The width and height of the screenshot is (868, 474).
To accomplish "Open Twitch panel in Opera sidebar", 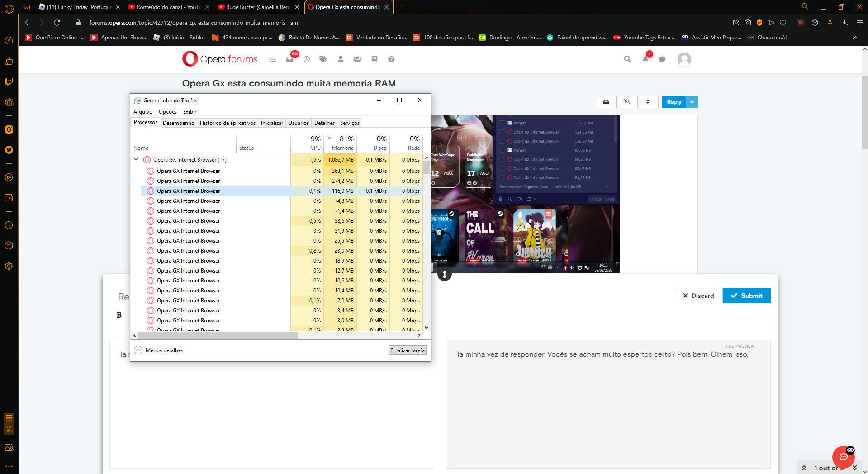I will pyautogui.click(x=9, y=81).
